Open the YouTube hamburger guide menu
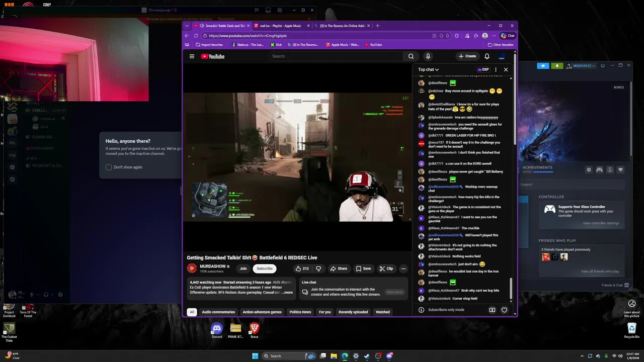The width and height of the screenshot is (644, 362). tap(192, 56)
